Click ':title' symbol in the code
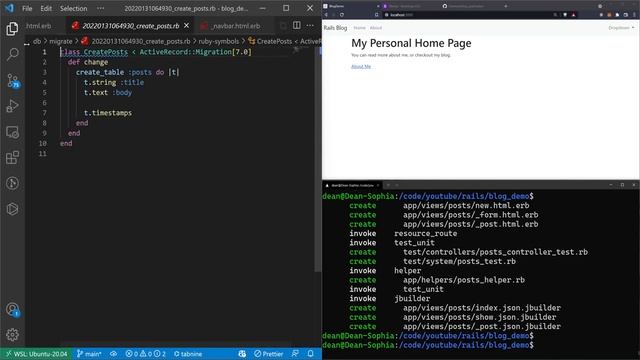 point(132,82)
